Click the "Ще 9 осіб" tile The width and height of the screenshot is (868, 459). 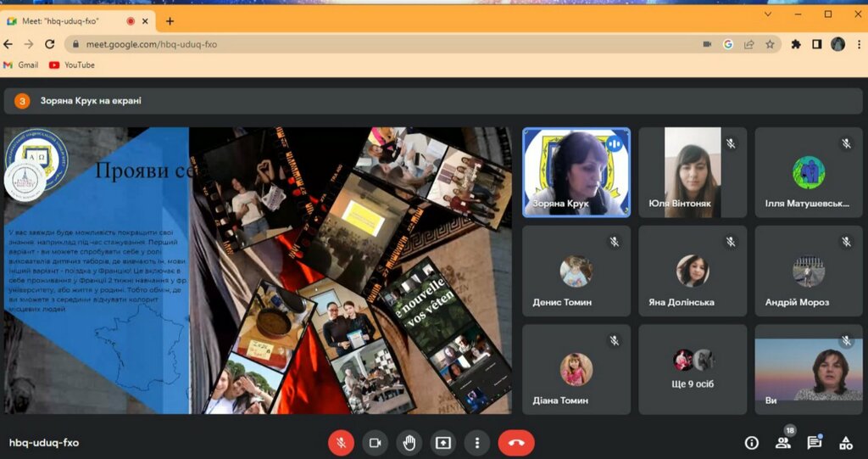coord(693,367)
